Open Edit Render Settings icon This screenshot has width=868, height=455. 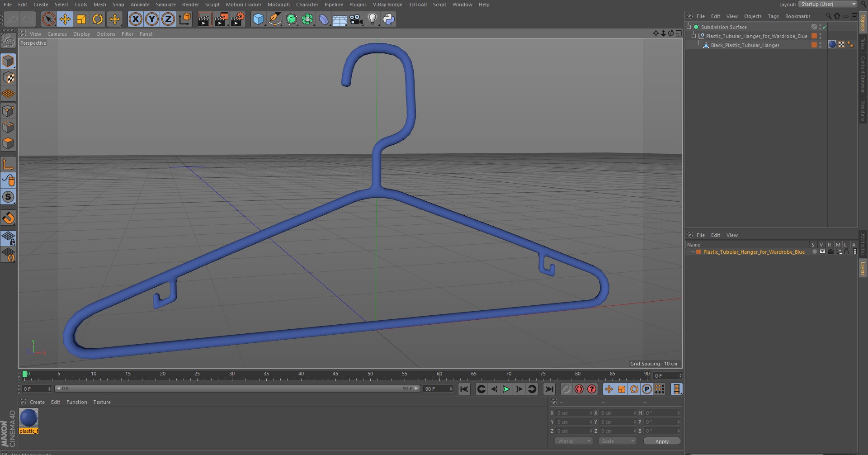[x=238, y=19]
